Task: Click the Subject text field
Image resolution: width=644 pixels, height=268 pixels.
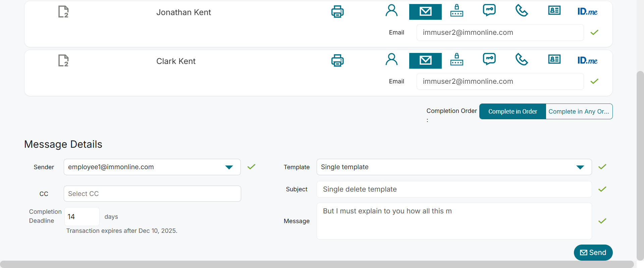Action: [454, 189]
